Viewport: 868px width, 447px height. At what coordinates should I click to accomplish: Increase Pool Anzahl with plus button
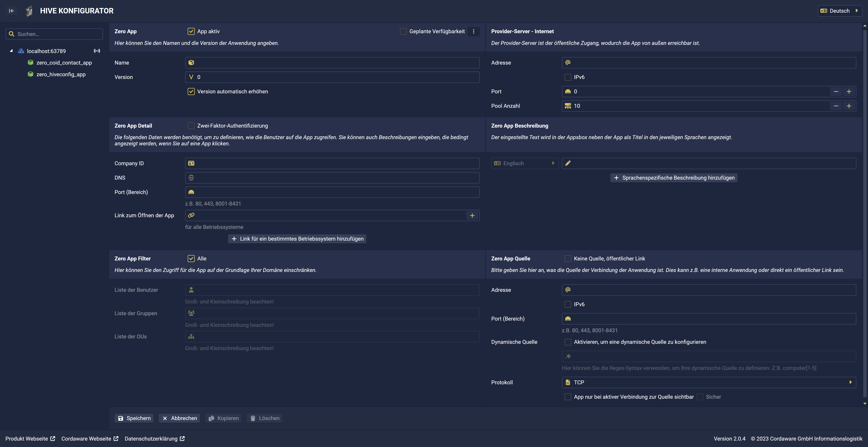pos(849,106)
